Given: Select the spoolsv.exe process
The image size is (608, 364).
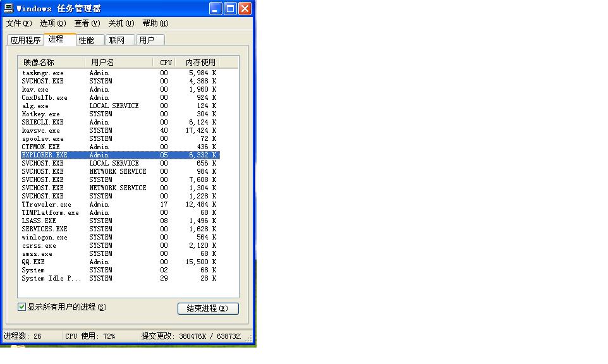Looking at the screenshot, I should [x=119, y=139].
